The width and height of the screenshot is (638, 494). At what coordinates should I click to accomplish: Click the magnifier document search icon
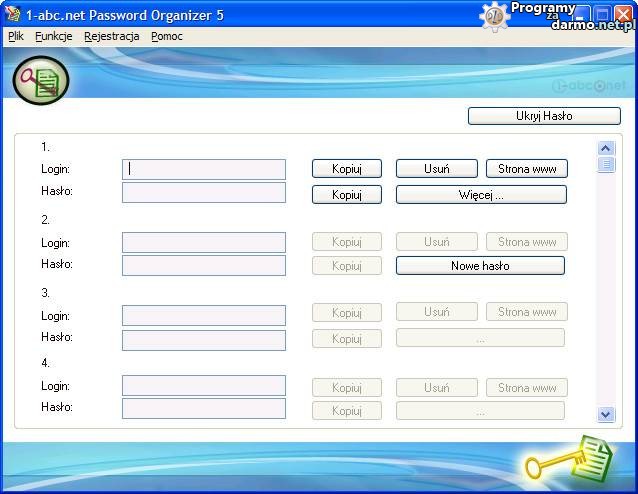[x=40, y=80]
